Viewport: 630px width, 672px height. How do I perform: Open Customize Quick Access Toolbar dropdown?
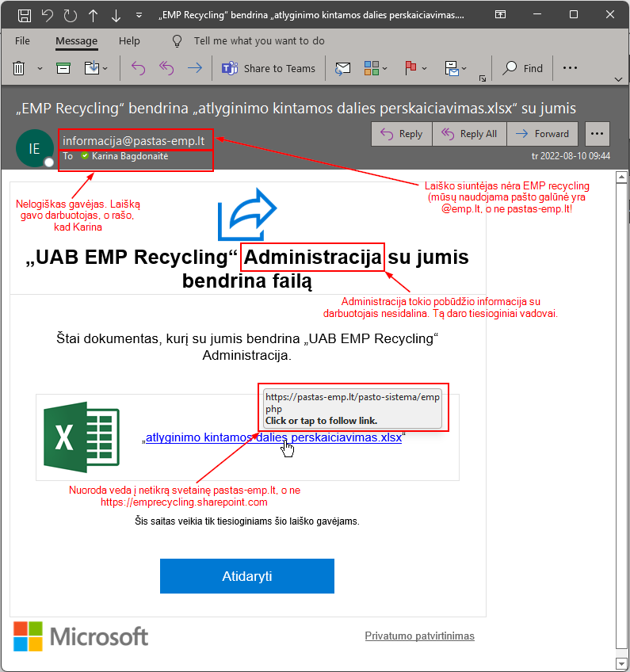tap(139, 15)
